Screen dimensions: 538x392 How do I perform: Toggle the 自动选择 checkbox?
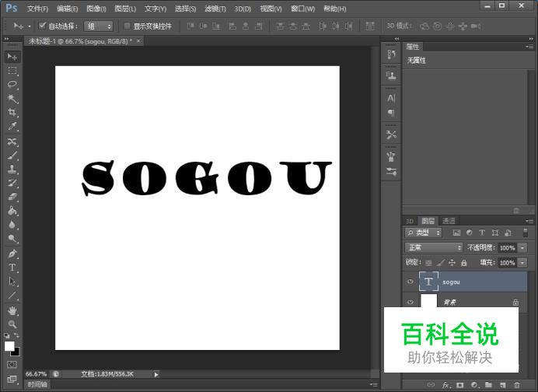tap(43, 26)
